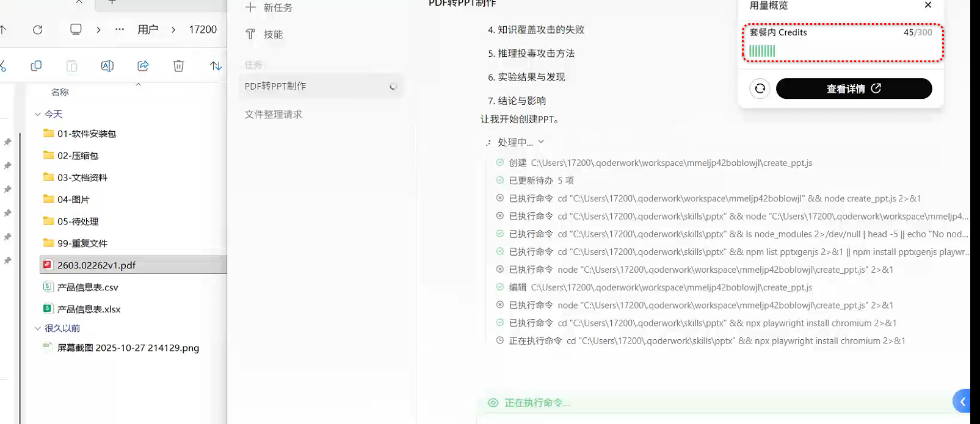Click the blue side panel collapse arrow
The width and height of the screenshot is (980, 424).
pyautogui.click(x=962, y=401)
